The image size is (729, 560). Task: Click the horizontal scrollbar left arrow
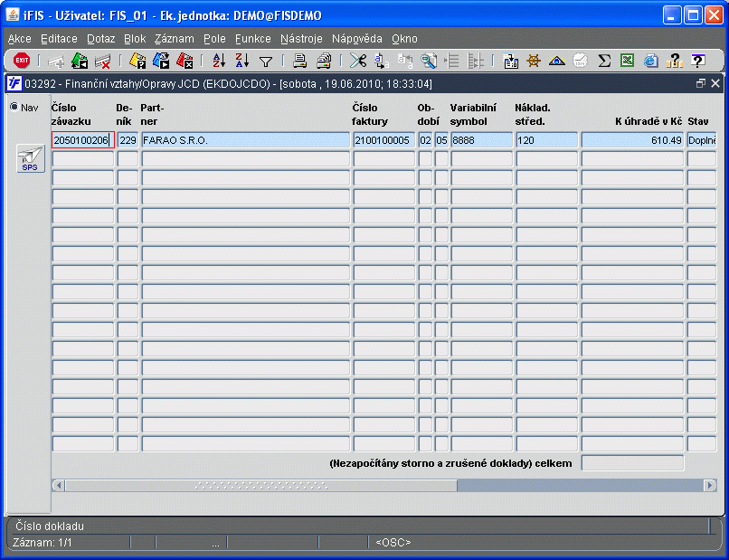(x=59, y=486)
